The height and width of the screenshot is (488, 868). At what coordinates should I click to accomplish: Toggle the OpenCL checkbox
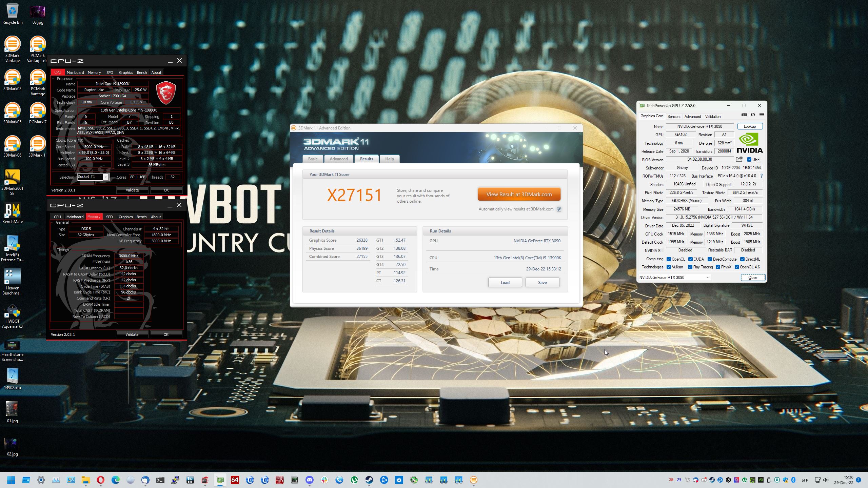click(669, 259)
